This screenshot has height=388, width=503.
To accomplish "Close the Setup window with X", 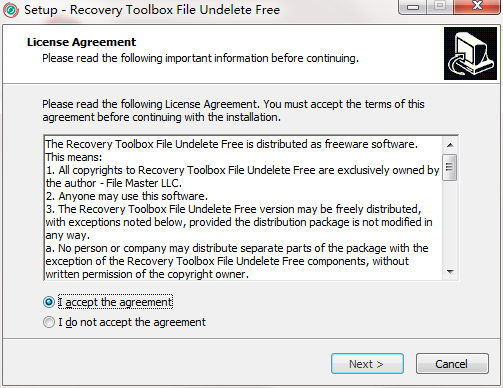I will (477, 6).
